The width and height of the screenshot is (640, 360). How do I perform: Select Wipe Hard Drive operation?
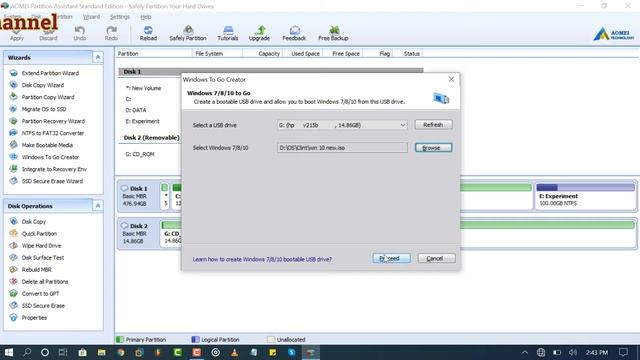pyautogui.click(x=41, y=246)
